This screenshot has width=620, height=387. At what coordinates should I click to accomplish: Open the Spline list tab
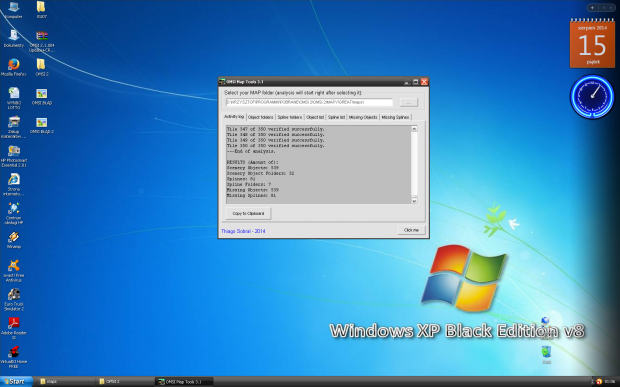[336, 117]
